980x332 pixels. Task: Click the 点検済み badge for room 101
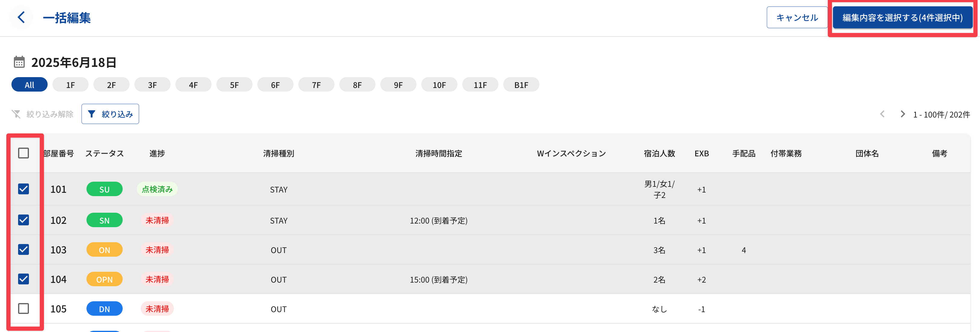[157, 189]
